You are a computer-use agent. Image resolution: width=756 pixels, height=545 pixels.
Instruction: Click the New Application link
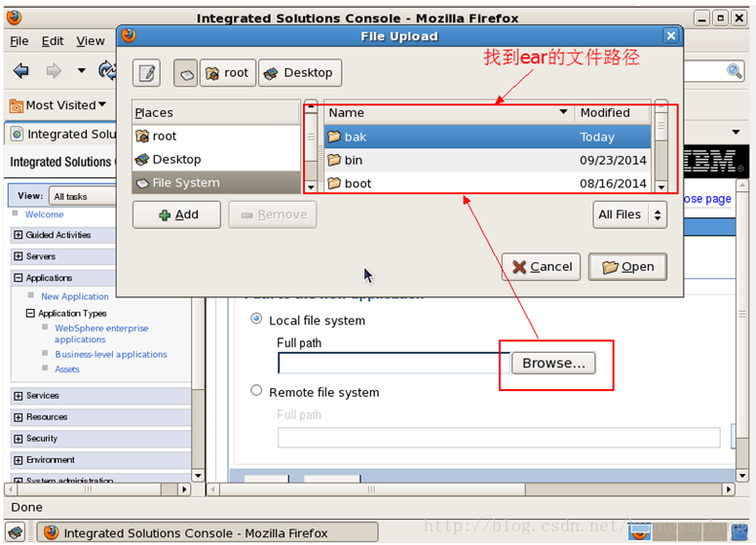75,296
